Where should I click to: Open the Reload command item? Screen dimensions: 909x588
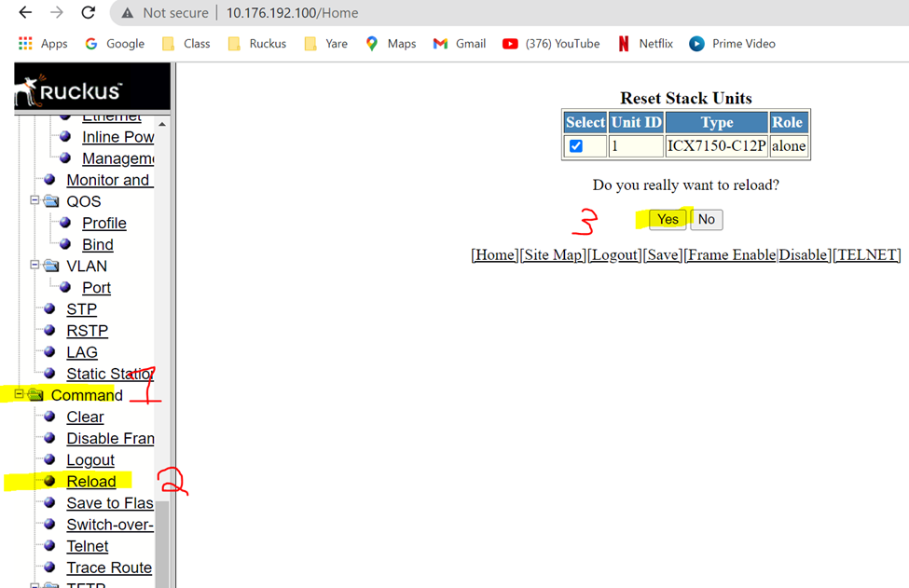tap(91, 482)
